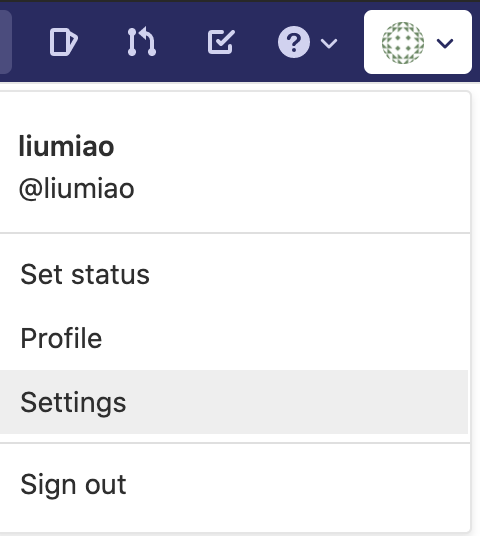
Task: Choose Sign out
Action: [74, 484]
